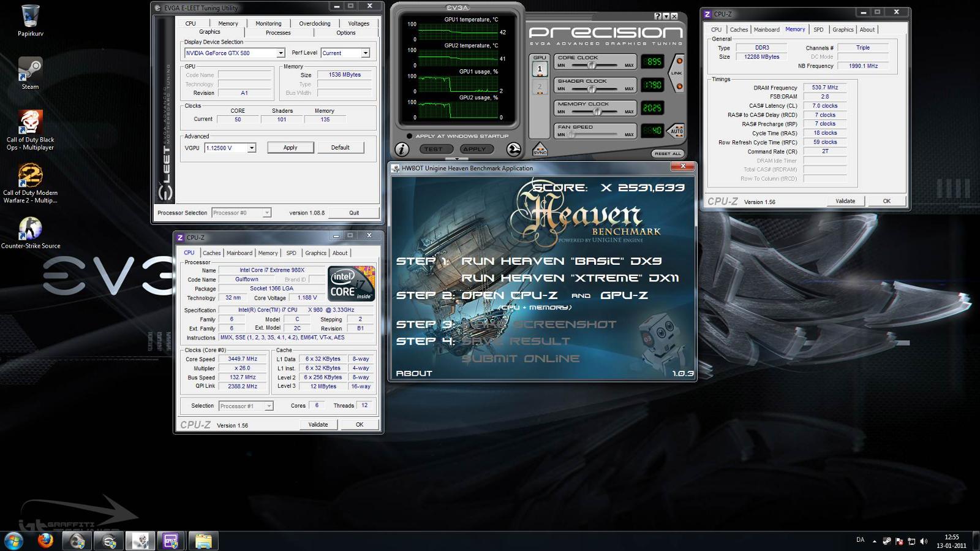
Task: Click Default button in E-LEET
Action: (341, 148)
